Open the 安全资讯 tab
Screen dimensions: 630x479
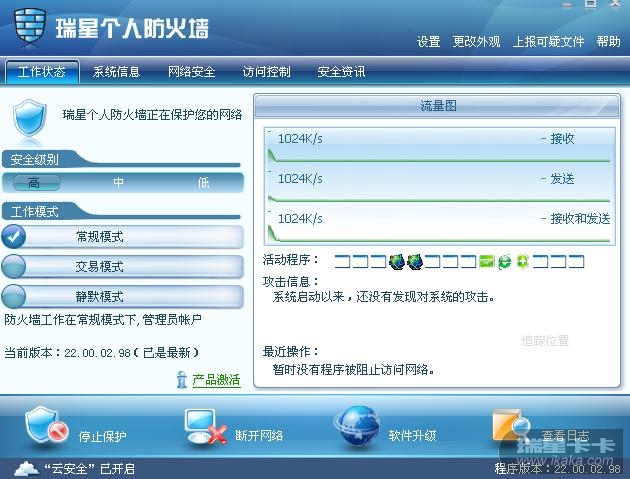(341, 72)
